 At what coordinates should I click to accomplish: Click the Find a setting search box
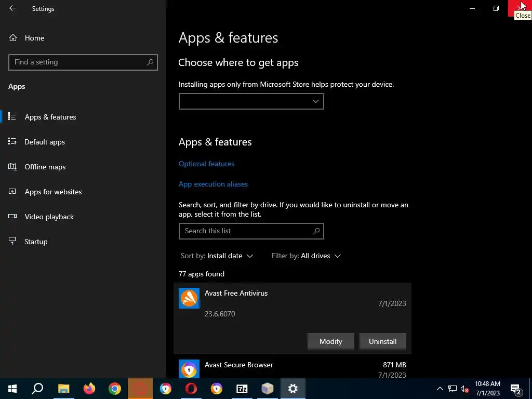(x=83, y=62)
